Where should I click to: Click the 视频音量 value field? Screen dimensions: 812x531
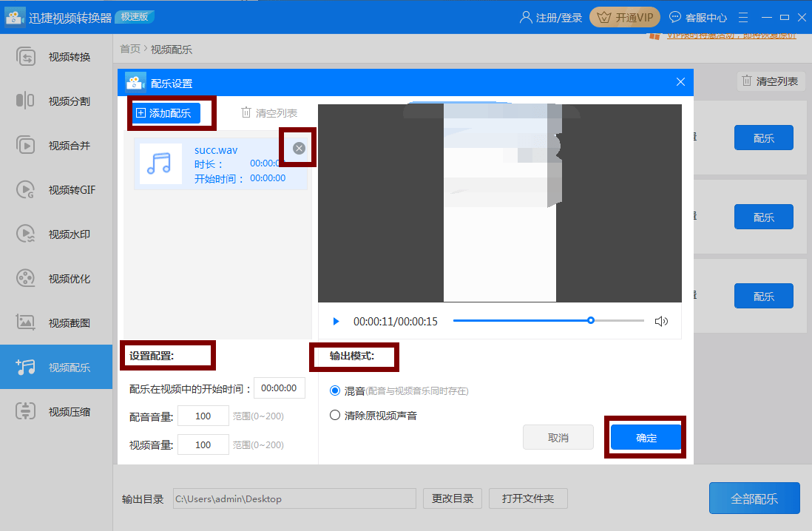click(x=203, y=444)
